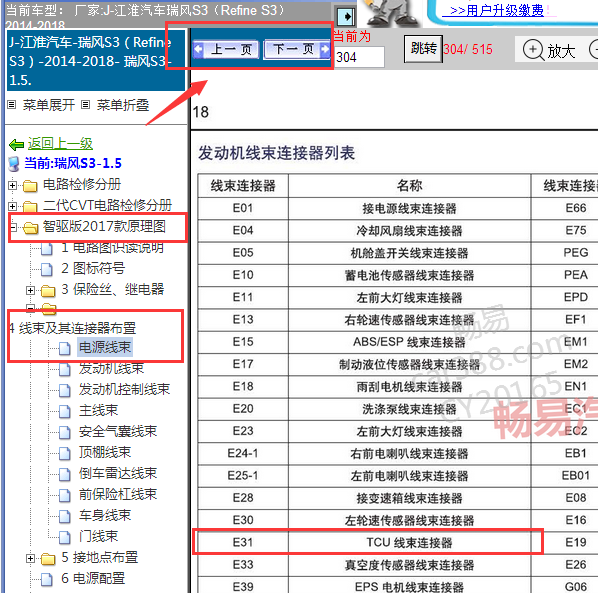Click the E24-1 connector cell
The width and height of the screenshot is (598, 593).
[x=243, y=453]
